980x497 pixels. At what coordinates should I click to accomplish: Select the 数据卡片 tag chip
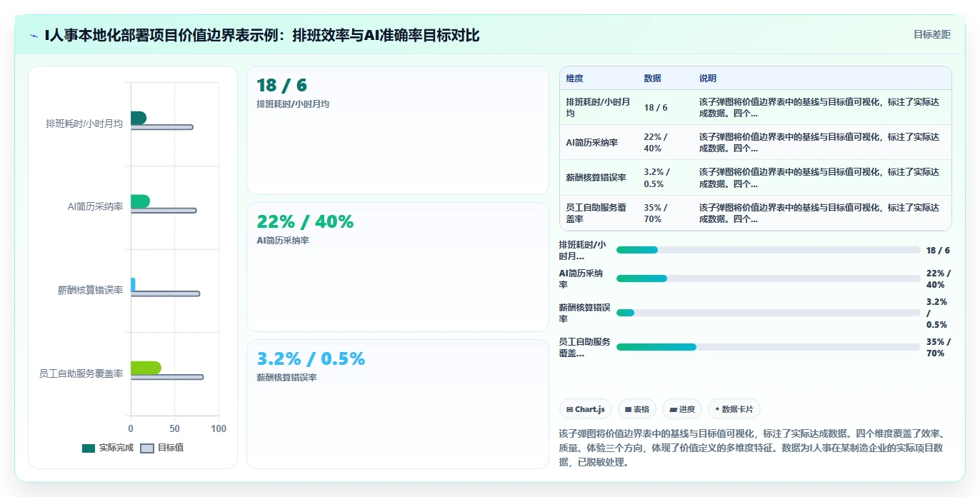pyautogui.click(x=734, y=409)
